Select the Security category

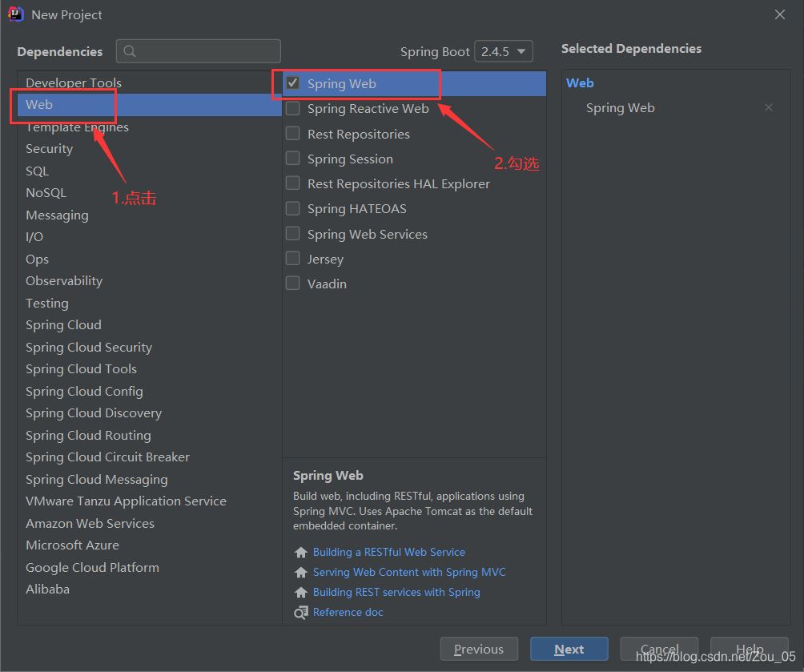[49, 149]
